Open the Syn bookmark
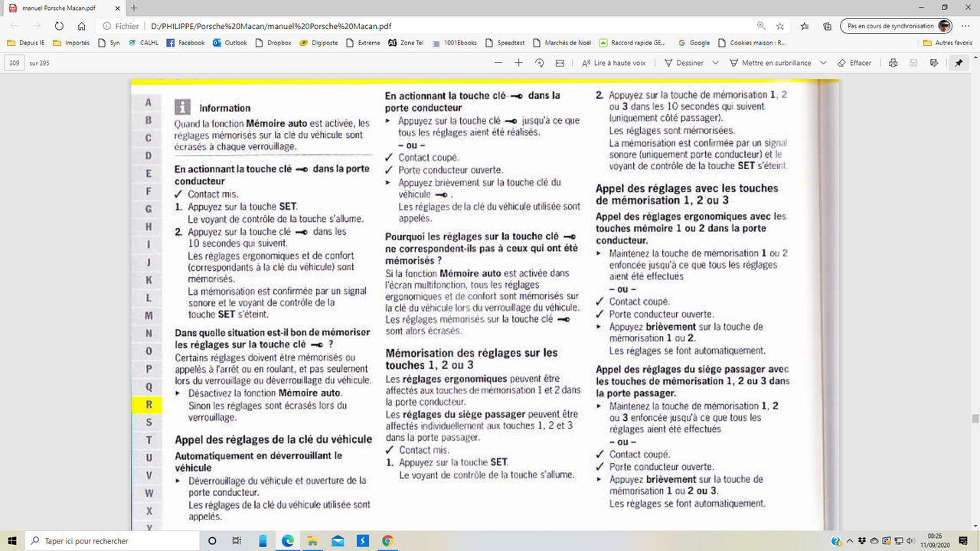Viewport: 980px width, 551px height. pos(109,43)
